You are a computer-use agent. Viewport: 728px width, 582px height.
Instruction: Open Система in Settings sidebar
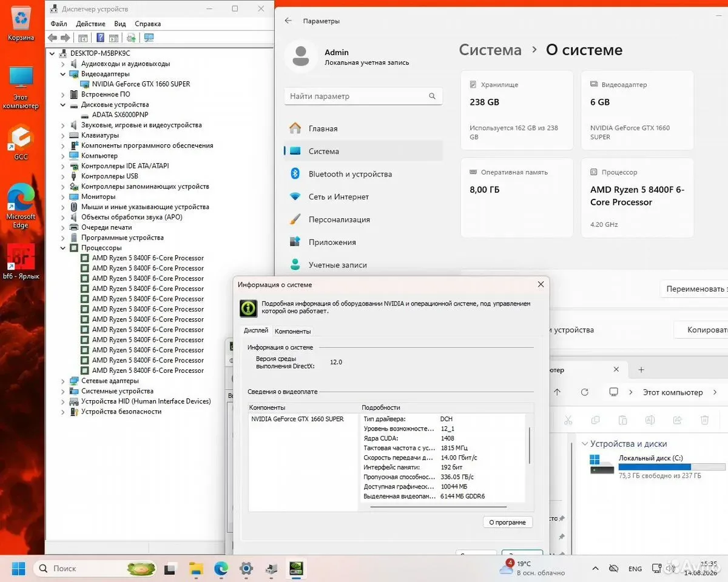click(363, 151)
